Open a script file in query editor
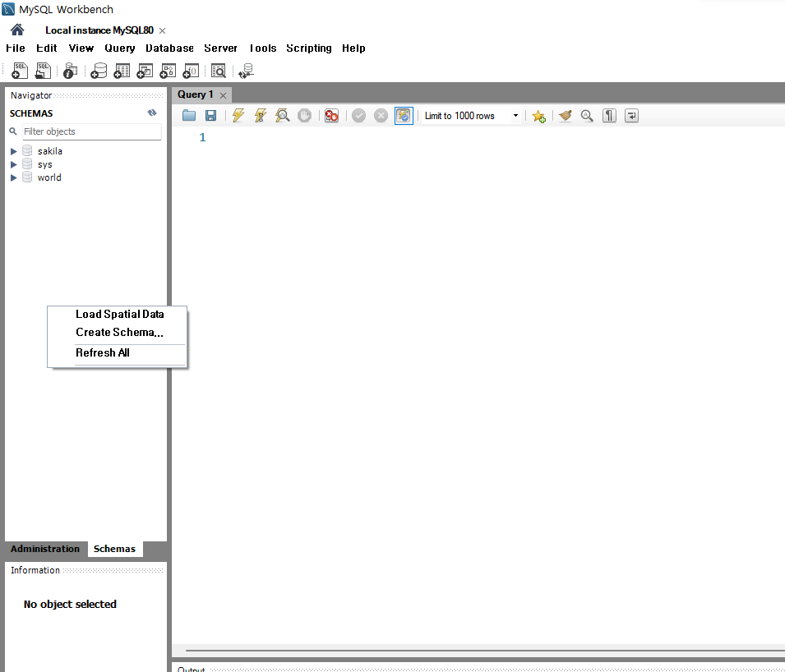This screenshot has height=672, width=785. click(x=189, y=116)
